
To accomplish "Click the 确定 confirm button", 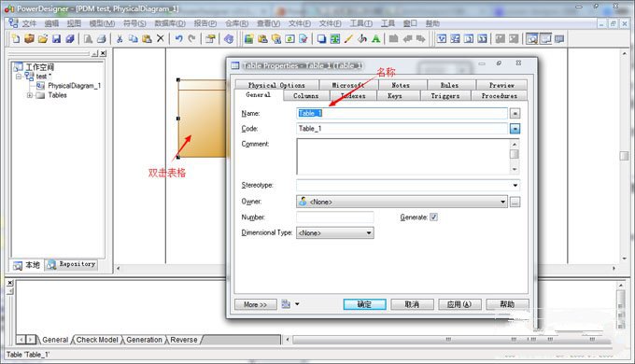I will tap(364, 304).
